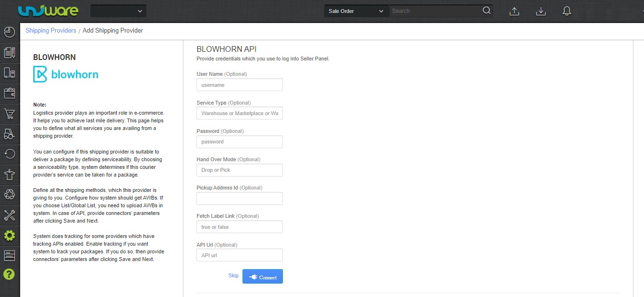
Task: Focus the Service Type input field
Action: tap(240, 113)
